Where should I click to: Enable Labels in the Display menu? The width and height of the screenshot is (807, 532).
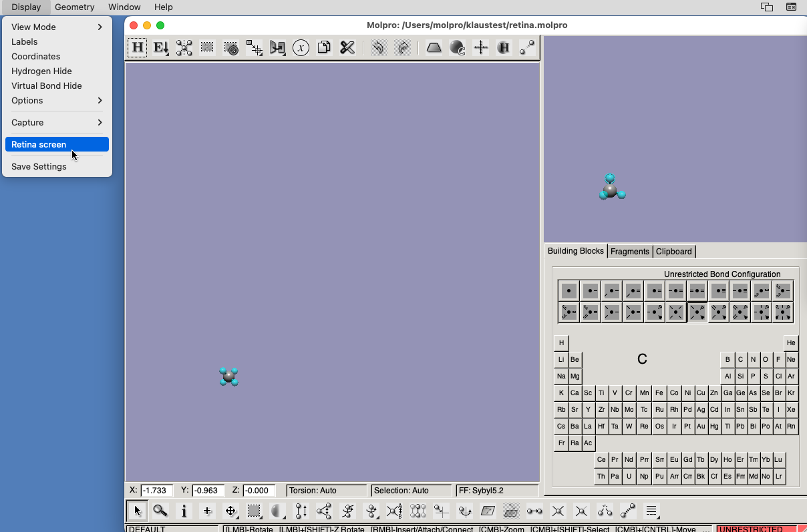pos(25,41)
